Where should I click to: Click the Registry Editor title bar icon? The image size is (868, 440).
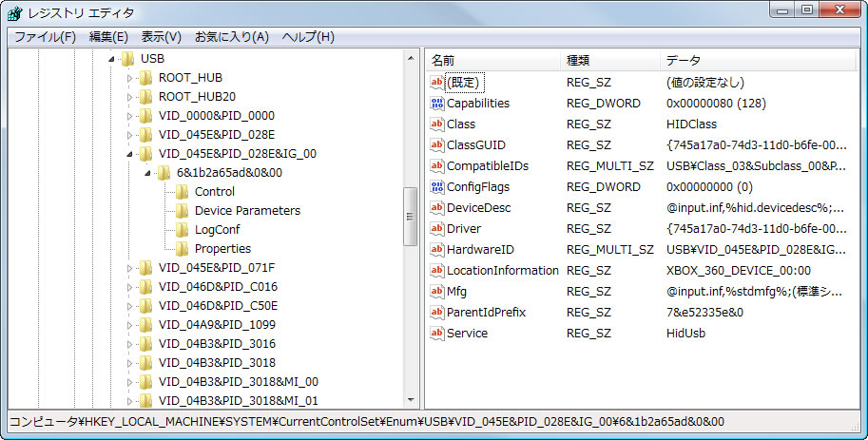coord(15,12)
